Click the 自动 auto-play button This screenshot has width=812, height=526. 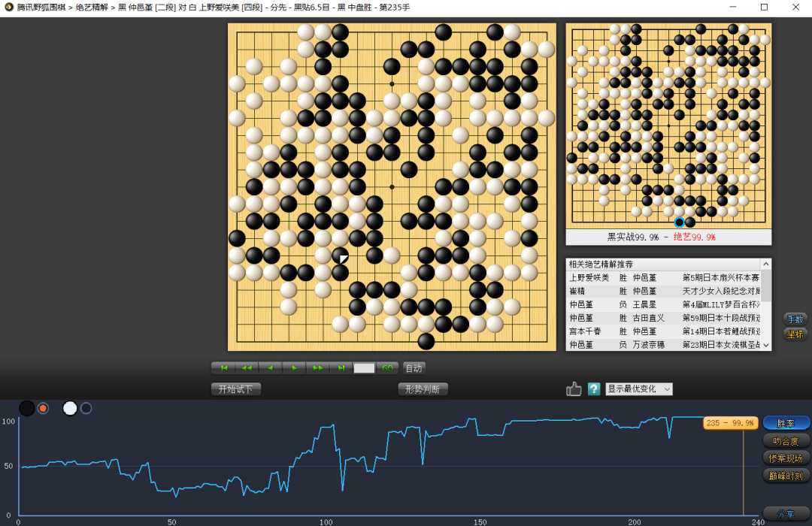[x=414, y=368]
